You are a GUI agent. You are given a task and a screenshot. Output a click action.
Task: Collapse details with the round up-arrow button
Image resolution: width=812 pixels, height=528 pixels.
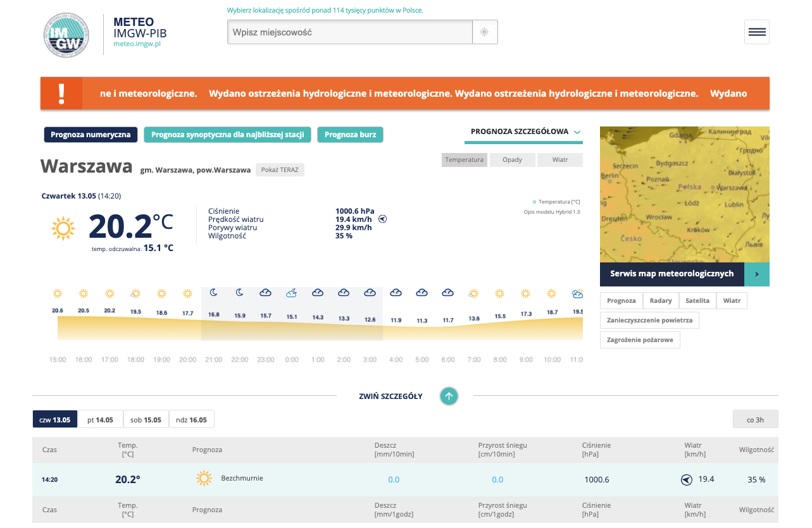[x=449, y=396]
